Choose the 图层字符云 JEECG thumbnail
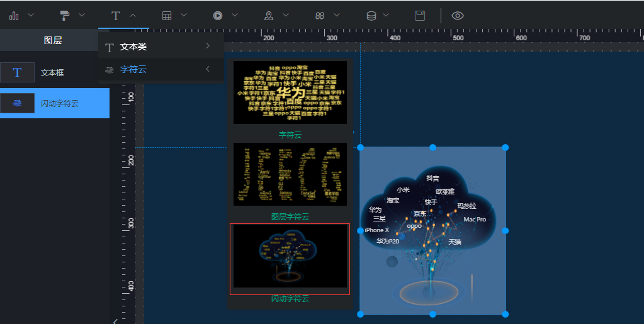644x324 pixels. (290, 174)
